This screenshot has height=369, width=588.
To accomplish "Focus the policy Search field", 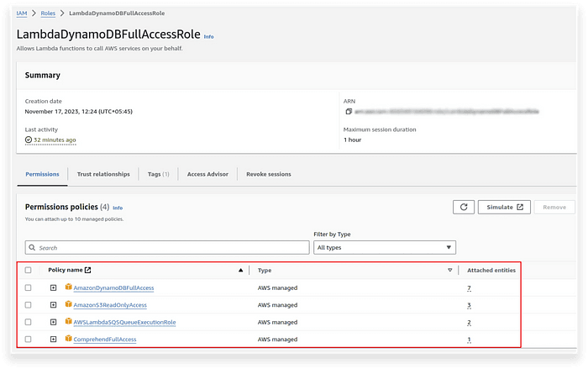I will click(167, 248).
